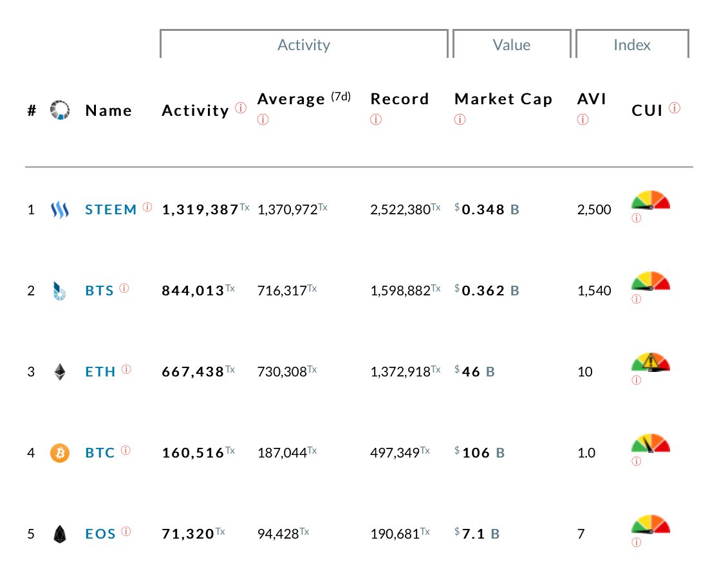Open the BTS link
Image resolution: width=728 pixels, height=565 pixels.
click(x=99, y=291)
